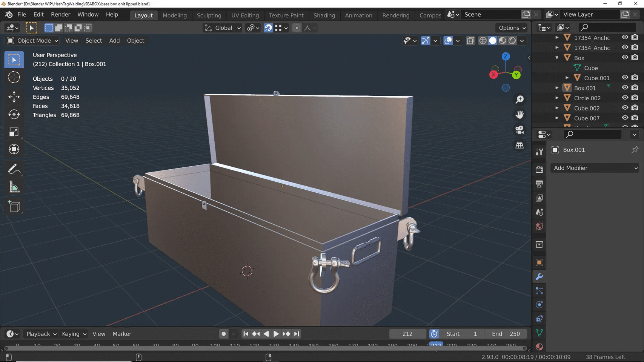644x362 pixels.
Task: Select the Move tool
Action: [x=14, y=97]
